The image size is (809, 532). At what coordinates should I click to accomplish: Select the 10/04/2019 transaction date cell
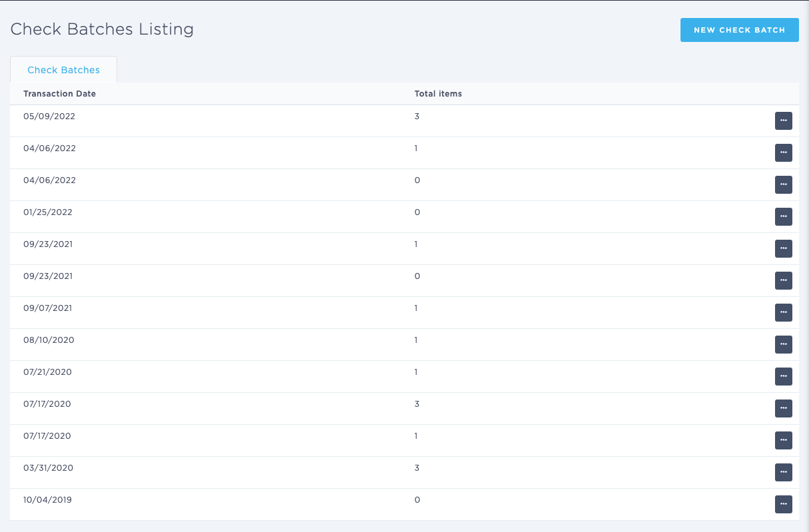coord(47,500)
